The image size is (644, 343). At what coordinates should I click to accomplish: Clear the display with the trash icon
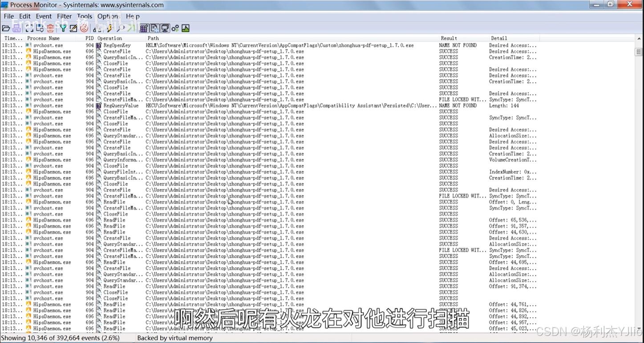click(50, 28)
